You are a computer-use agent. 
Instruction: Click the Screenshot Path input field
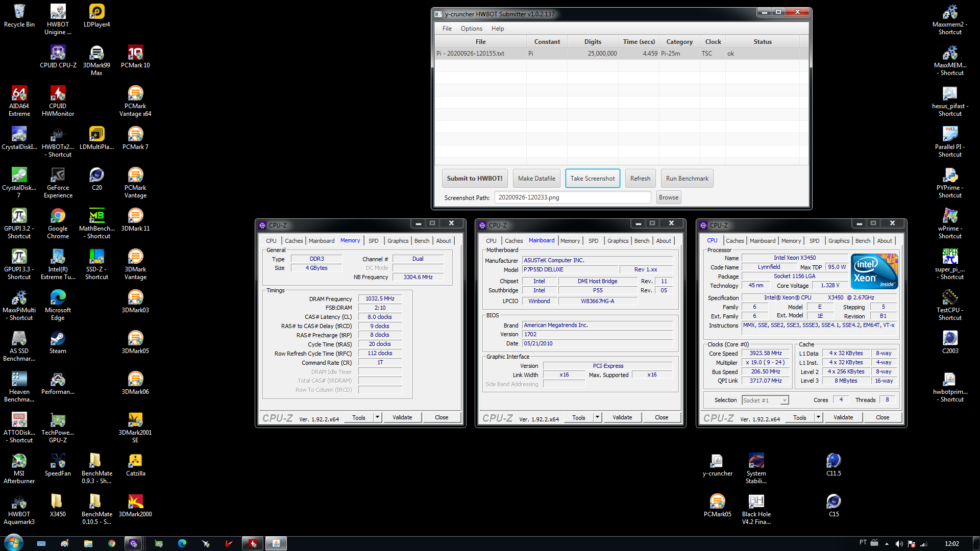[x=573, y=197]
